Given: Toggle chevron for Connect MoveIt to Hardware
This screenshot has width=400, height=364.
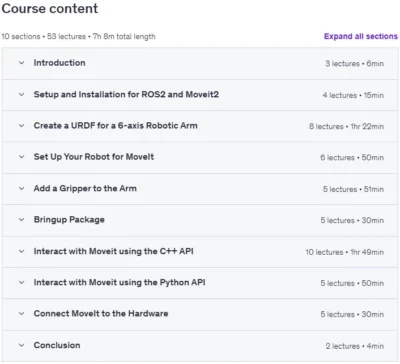Looking at the screenshot, I should click(x=21, y=314).
